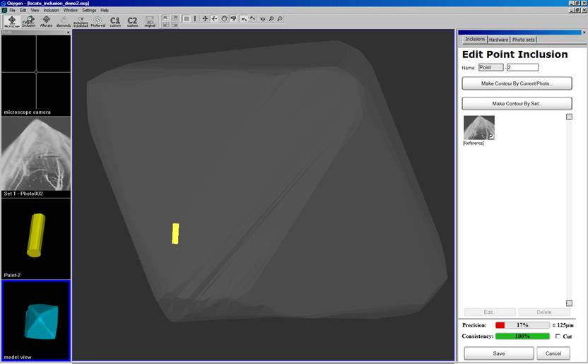Click the Precision 17% progress bar
This screenshot has height=364, width=588.
(522, 325)
